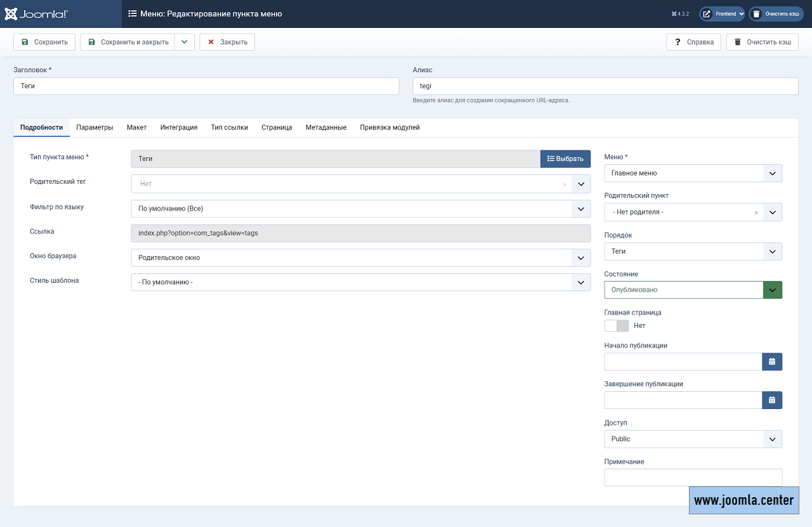Open the Окно браузера dropdown
This screenshot has width=812, height=527.
[x=360, y=258]
